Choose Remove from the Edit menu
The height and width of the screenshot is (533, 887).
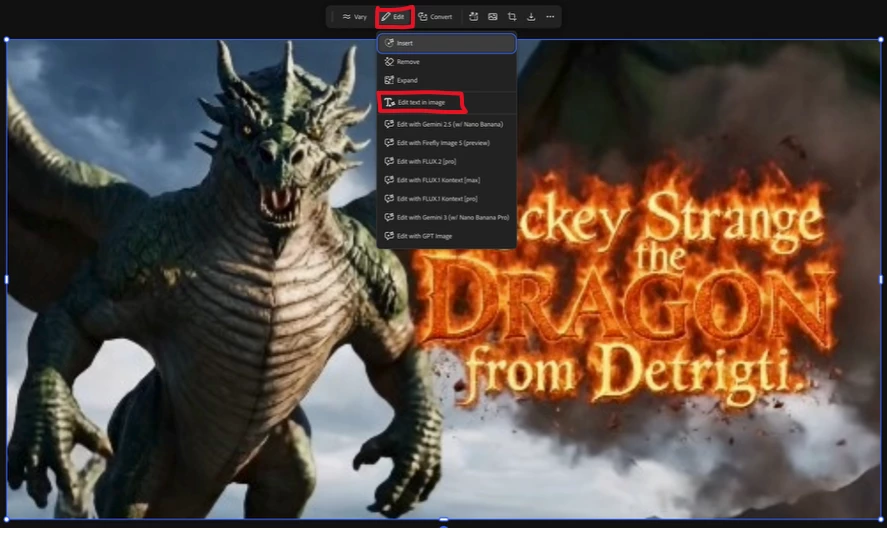[446, 62]
